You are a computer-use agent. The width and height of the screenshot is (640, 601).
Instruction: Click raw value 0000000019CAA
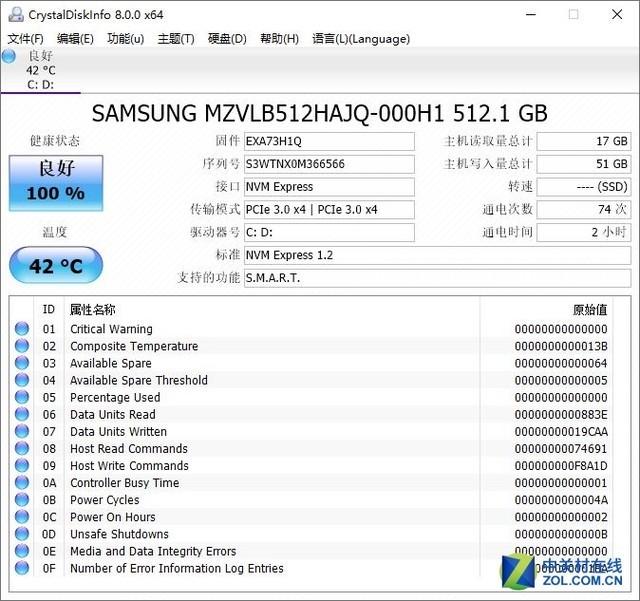pyautogui.click(x=561, y=432)
